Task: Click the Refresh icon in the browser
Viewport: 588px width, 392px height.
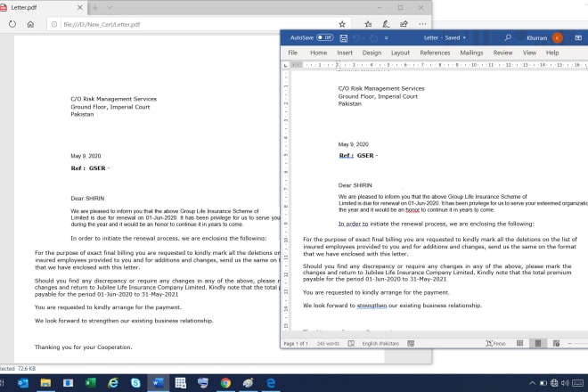Action: coord(12,24)
